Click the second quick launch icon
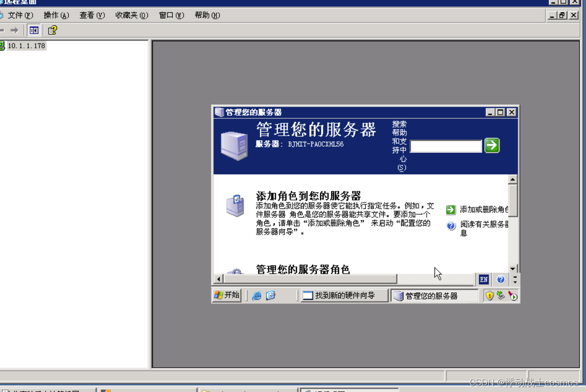 271,295
